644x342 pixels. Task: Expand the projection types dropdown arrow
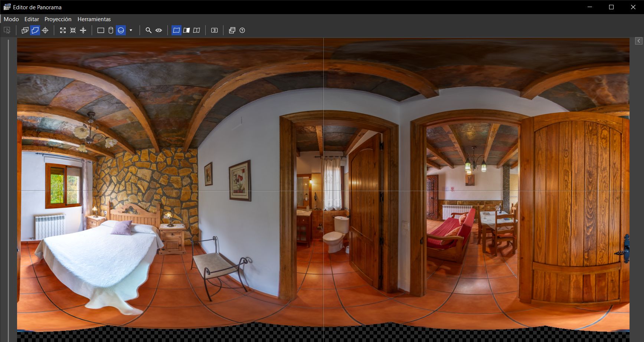point(131,30)
